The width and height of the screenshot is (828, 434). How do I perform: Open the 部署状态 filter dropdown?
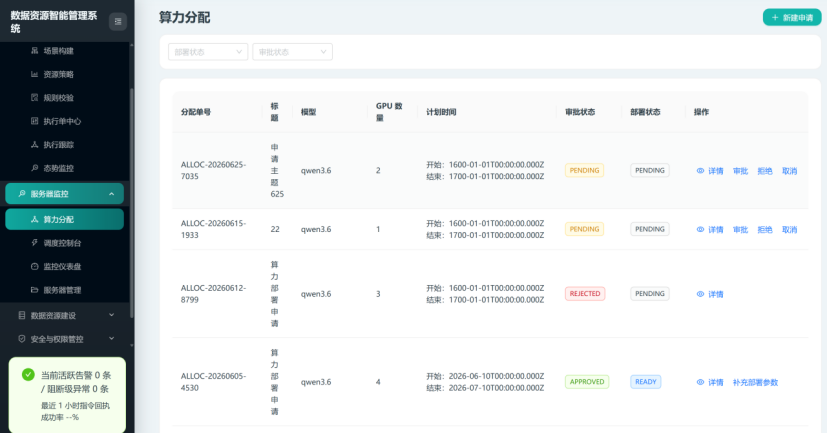(x=208, y=52)
